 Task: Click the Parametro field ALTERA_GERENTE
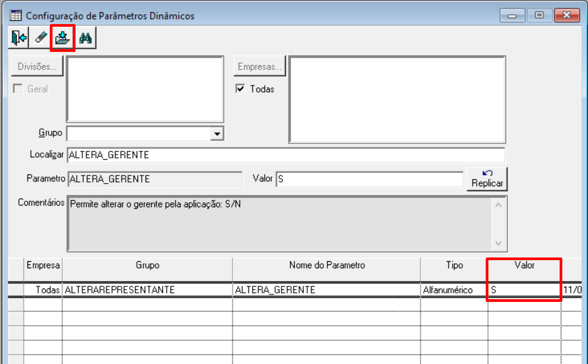coord(155,179)
